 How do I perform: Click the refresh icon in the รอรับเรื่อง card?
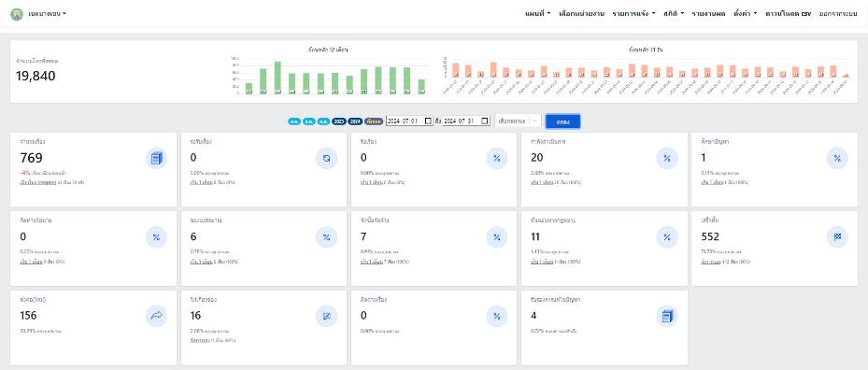326,159
